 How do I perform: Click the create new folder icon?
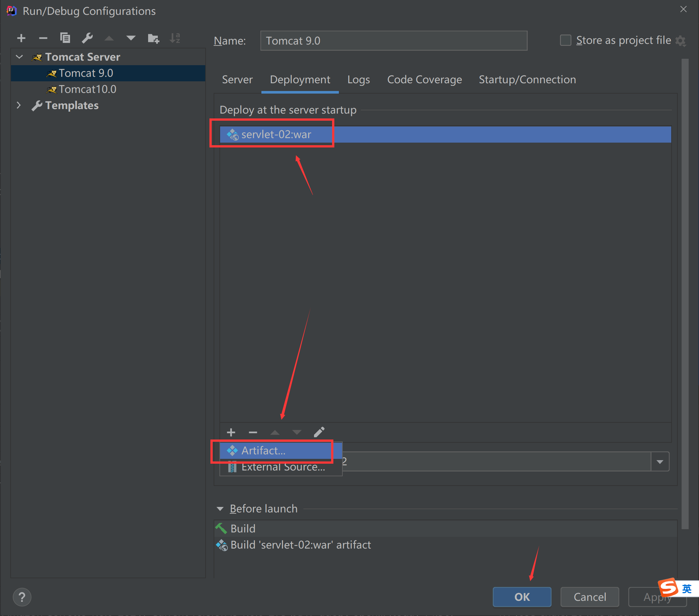pyautogui.click(x=153, y=38)
